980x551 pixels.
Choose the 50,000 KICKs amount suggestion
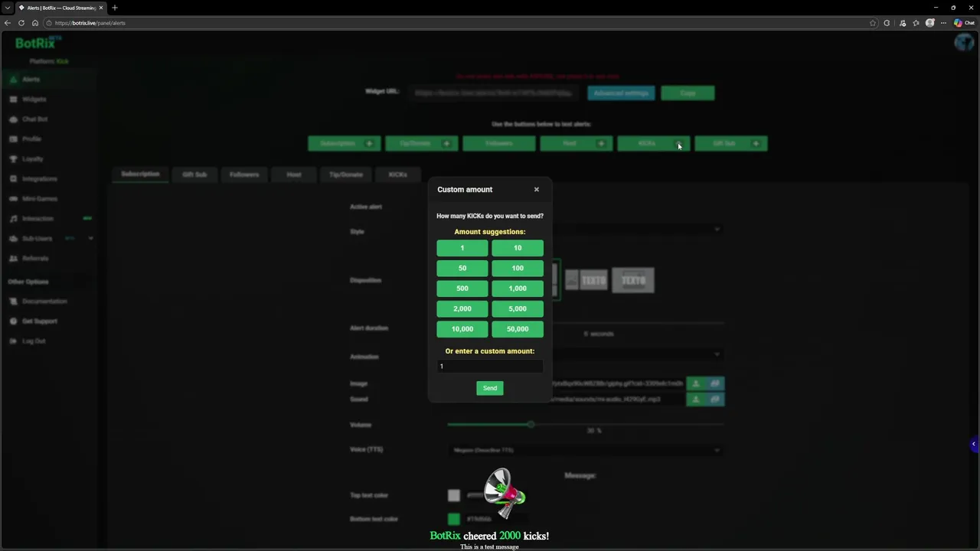[518, 329]
